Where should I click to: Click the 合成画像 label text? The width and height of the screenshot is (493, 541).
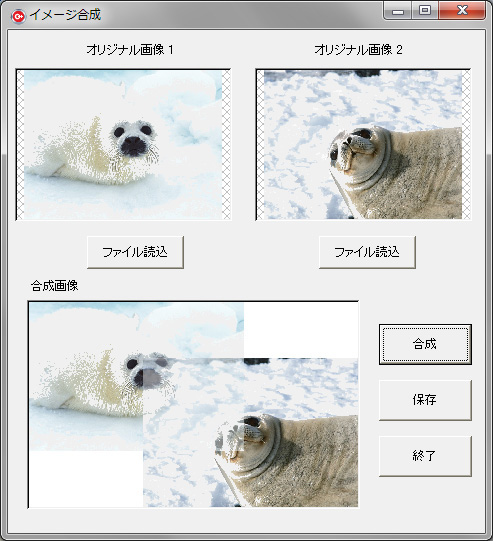point(55,286)
